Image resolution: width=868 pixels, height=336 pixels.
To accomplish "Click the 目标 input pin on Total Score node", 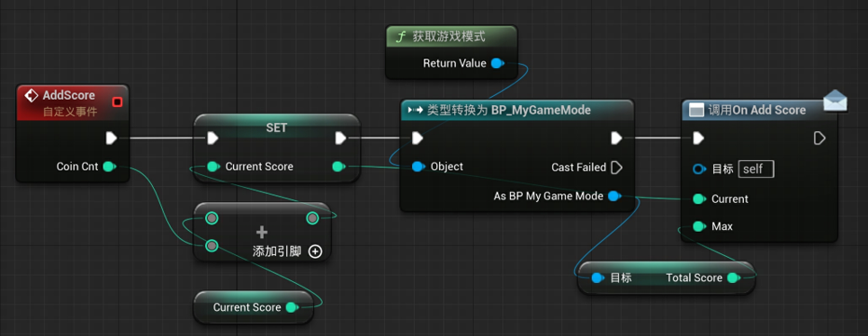I will 597,278.
